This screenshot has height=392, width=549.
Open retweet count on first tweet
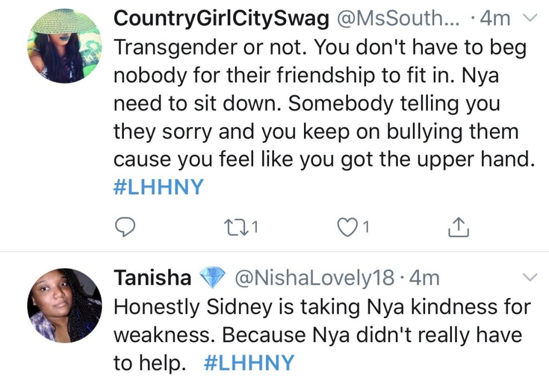(255, 227)
